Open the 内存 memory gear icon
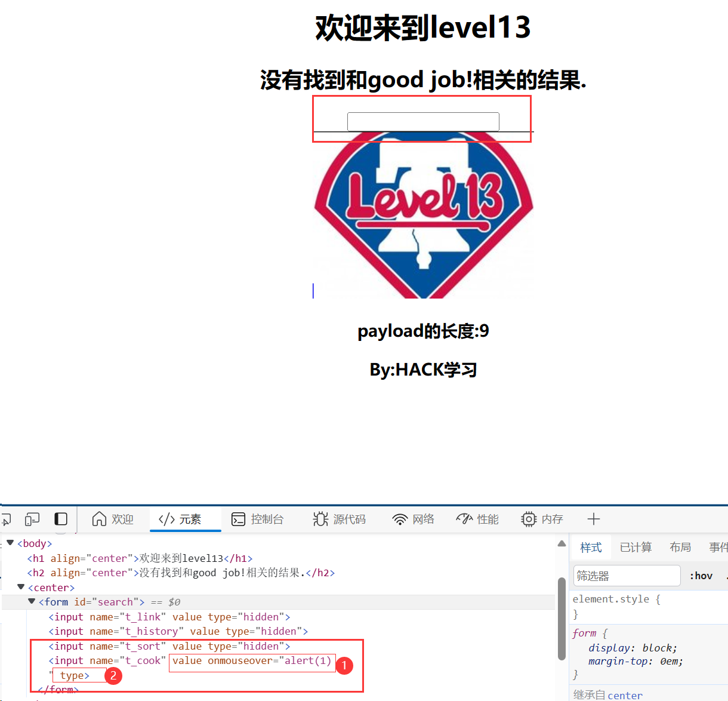This screenshot has width=728, height=701. tap(529, 519)
